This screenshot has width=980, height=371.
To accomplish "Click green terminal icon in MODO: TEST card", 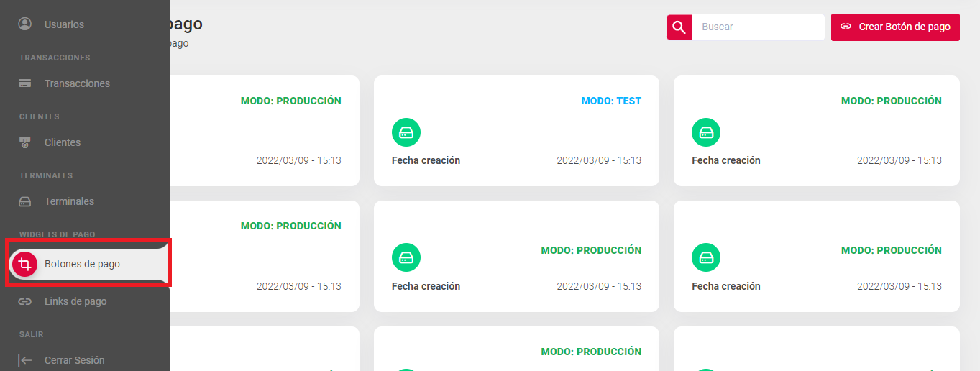I will click(x=406, y=132).
